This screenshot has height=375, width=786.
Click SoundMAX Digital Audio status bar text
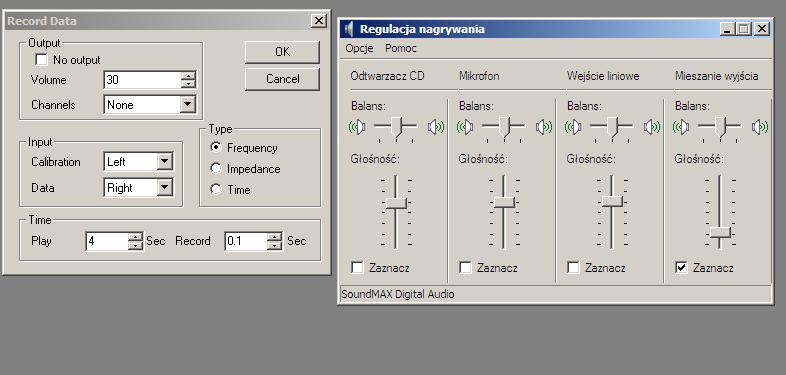coord(398,294)
